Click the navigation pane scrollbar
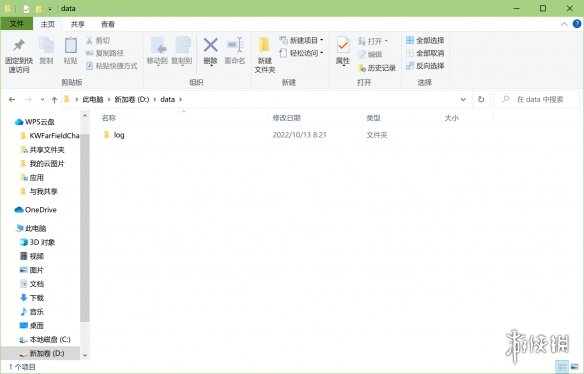 pyautogui.click(x=85, y=227)
